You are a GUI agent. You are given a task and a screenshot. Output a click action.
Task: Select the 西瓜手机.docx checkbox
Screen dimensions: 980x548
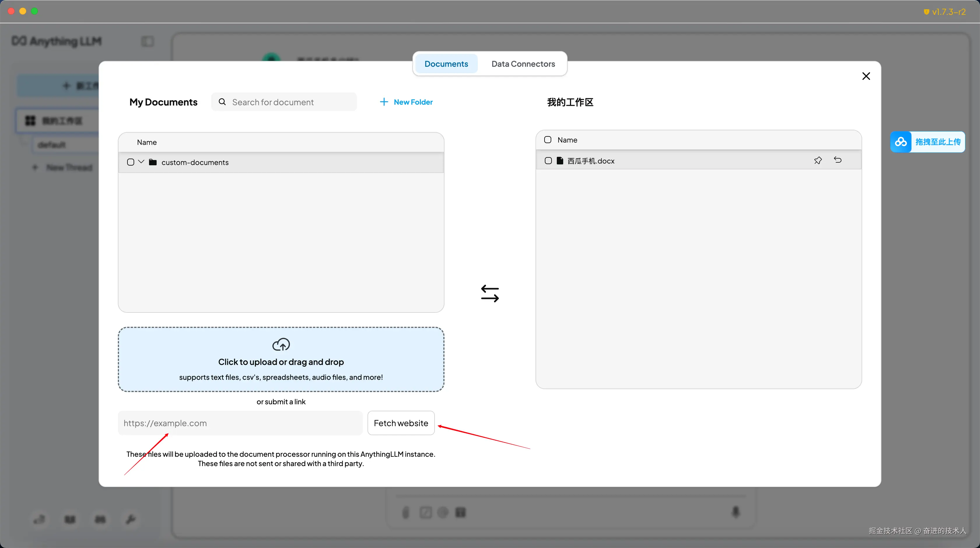tap(548, 161)
